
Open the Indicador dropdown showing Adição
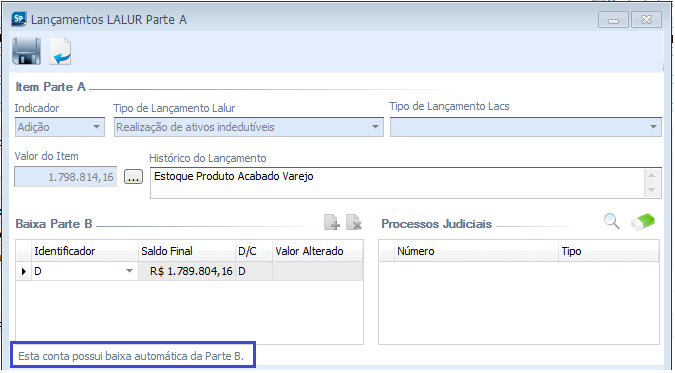click(60, 127)
